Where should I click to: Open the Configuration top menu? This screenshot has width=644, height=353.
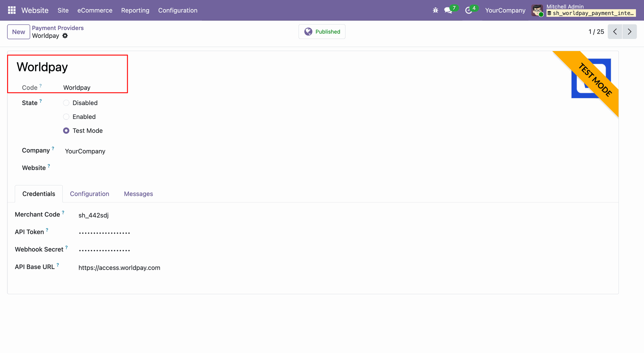[x=178, y=10]
